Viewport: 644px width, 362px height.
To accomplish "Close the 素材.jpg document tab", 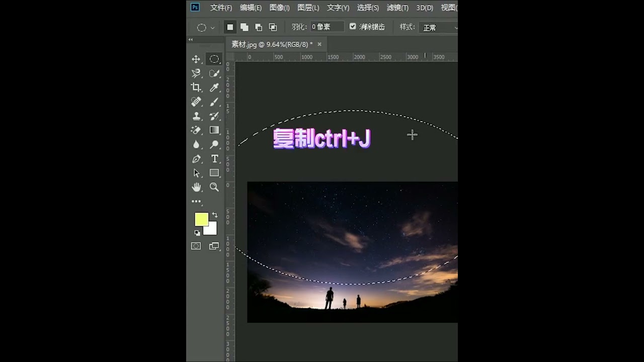I will [x=319, y=44].
